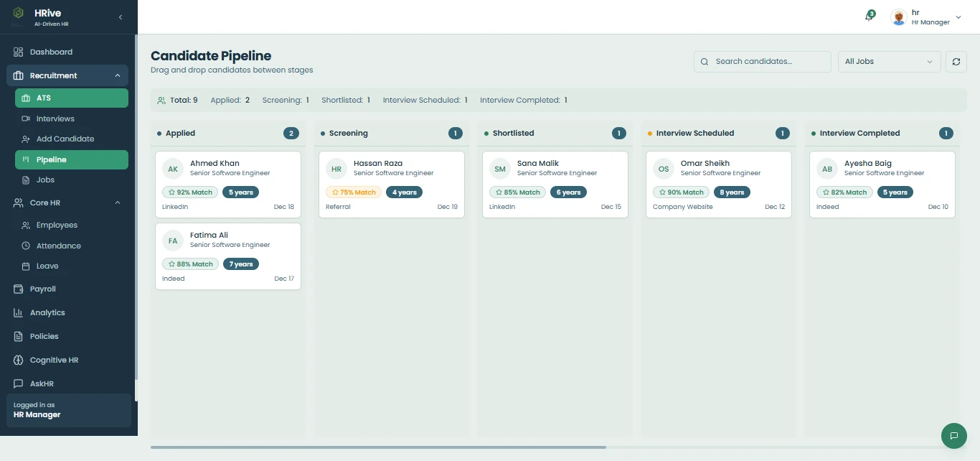Click Ahmed Khan's 92% Match badge

190,192
